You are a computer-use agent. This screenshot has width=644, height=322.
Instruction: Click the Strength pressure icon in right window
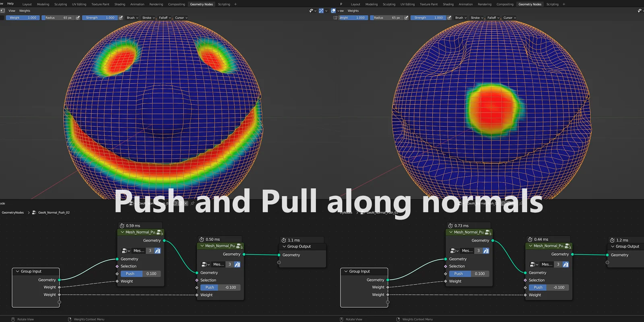[x=449, y=18]
